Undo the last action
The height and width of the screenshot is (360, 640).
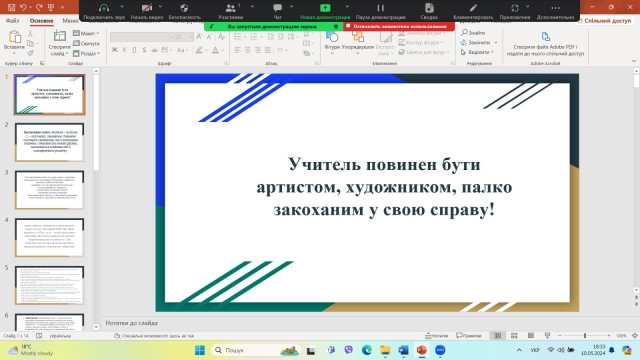[23, 7]
